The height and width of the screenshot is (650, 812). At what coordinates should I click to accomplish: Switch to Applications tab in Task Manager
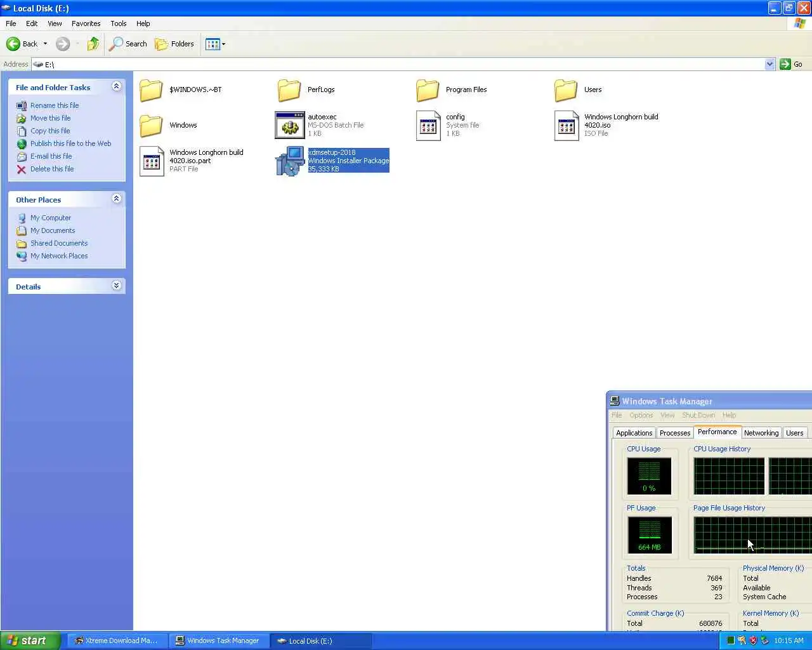[634, 433]
